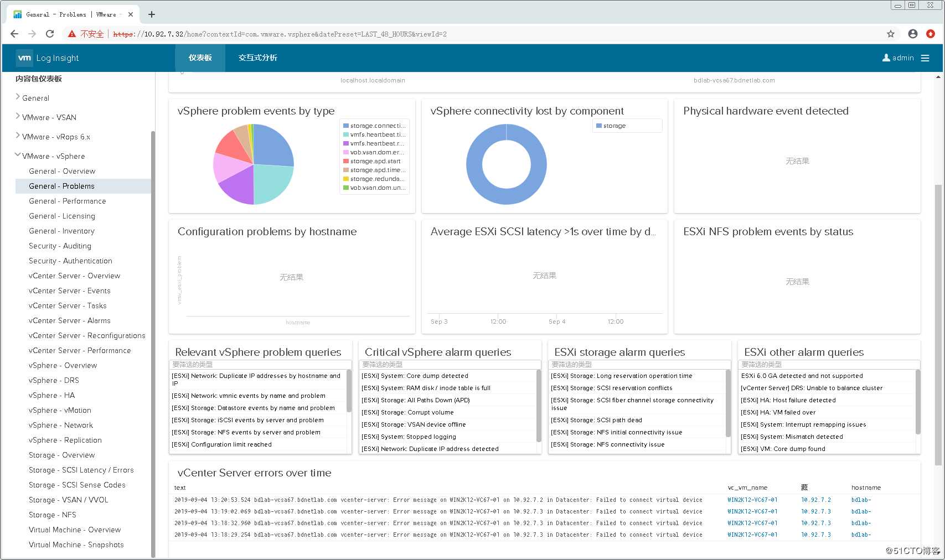The height and width of the screenshot is (560, 945).
Task: Open query [ESXi] System: Core dump detected
Action: tap(415, 376)
